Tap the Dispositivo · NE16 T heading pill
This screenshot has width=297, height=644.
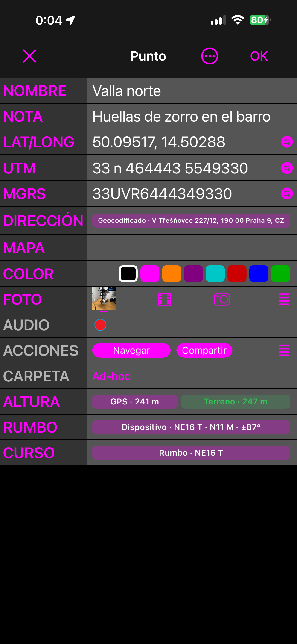[191, 427]
